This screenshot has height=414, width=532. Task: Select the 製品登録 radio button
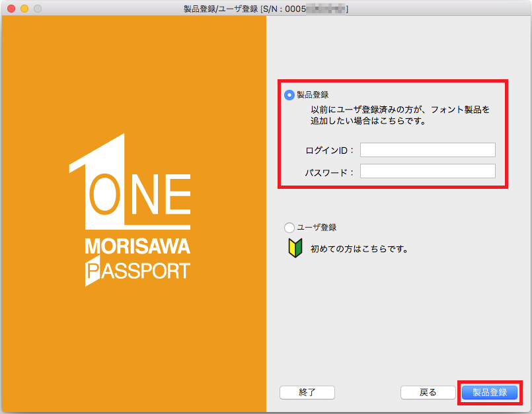tap(289, 95)
